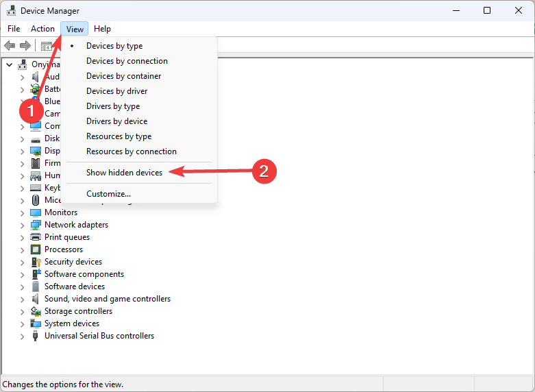Click the Monitors category icon
The width and height of the screenshot is (535, 392).
pyautogui.click(x=36, y=212)
